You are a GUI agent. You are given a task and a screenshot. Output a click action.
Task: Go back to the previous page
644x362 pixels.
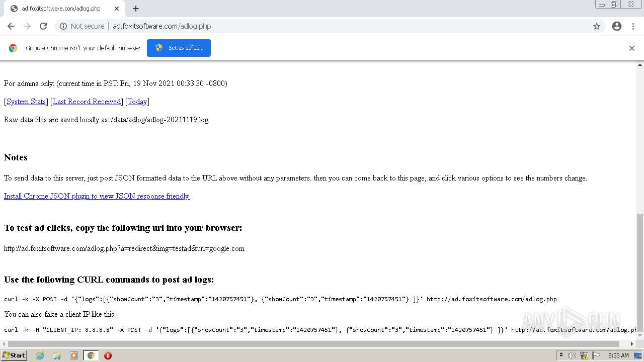[x=11, y=26]
